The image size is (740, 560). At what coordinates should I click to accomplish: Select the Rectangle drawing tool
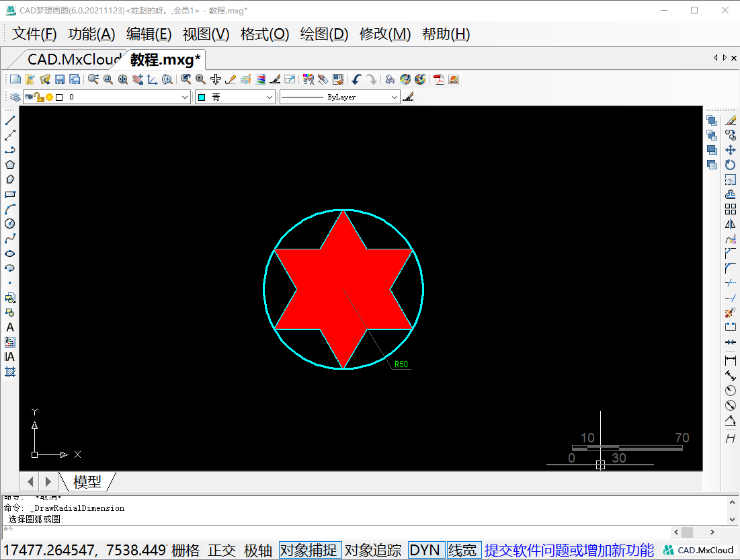coord(10,194)
